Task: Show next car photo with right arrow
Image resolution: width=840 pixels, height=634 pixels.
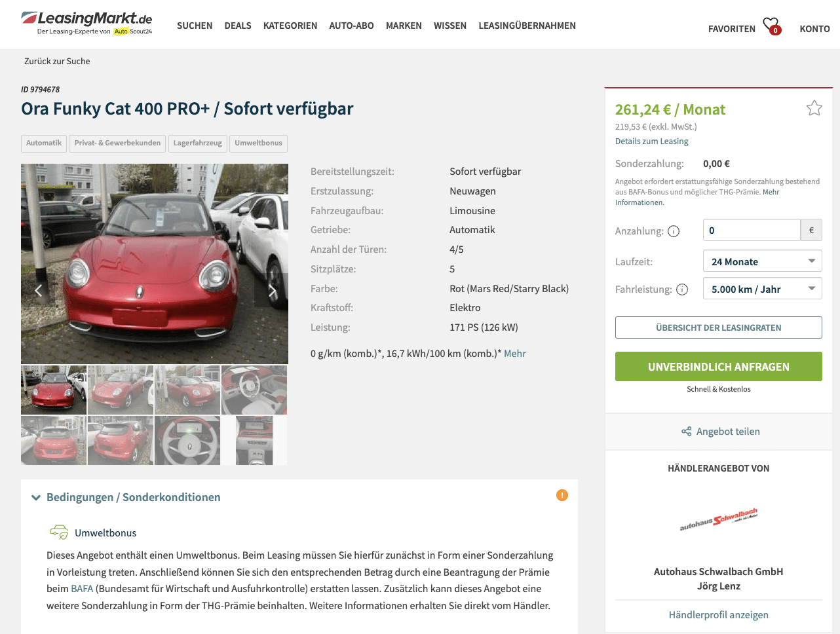Action: [273, 291]
